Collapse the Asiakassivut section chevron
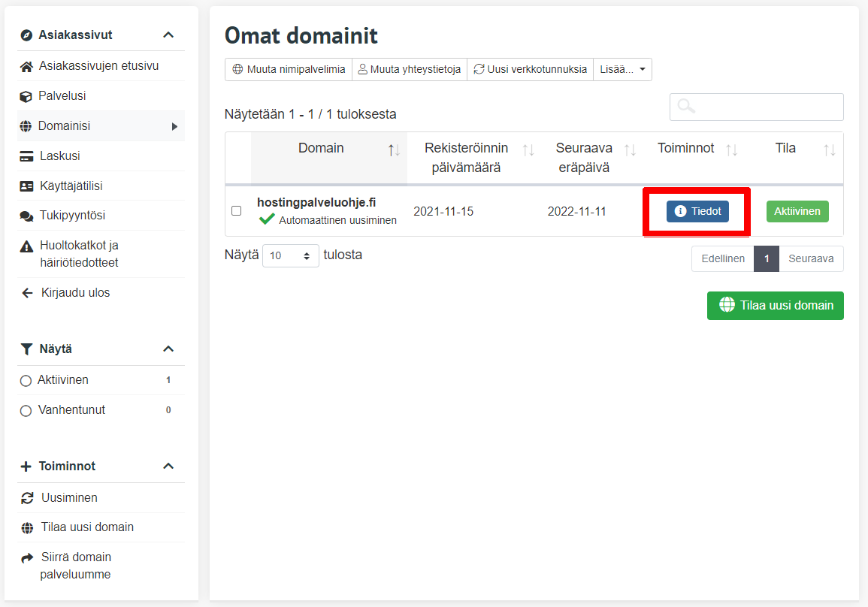The width and height of the screenshot is (868, 607). point(168,35)
